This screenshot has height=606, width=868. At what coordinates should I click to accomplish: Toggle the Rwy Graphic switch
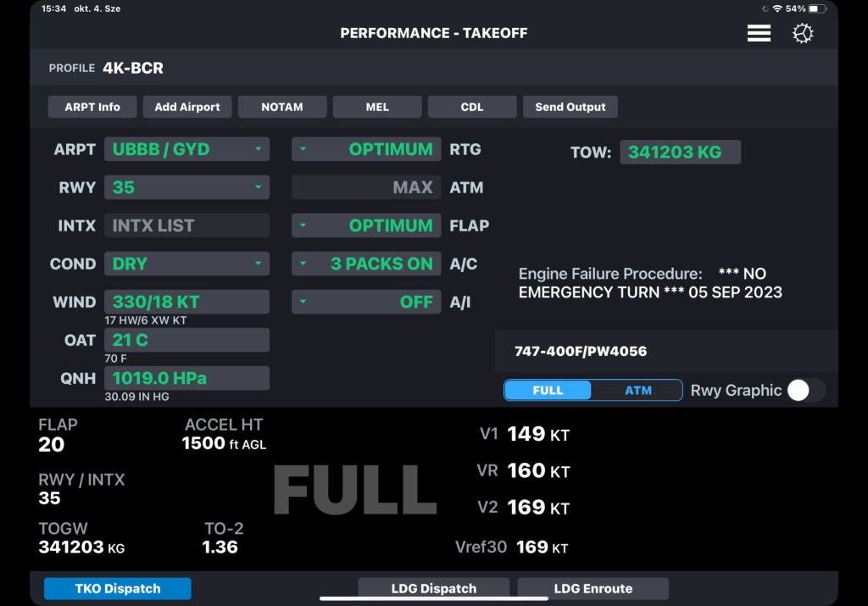(805, 390)
